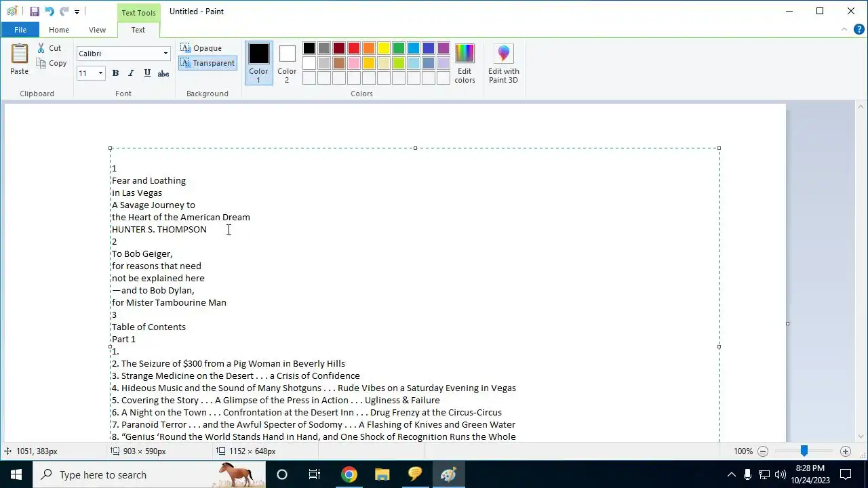Set text background to Transparent
This screenshot has height=488, width=868.
tap(208, 63)
